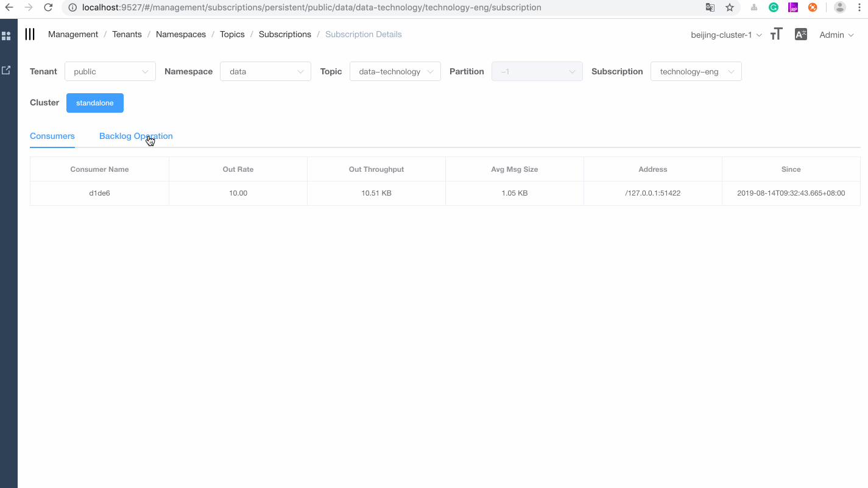The height and width of the screenshot is (488, 868).
Task: Click the orange Ubuntu extension icon
Action: 813,7
